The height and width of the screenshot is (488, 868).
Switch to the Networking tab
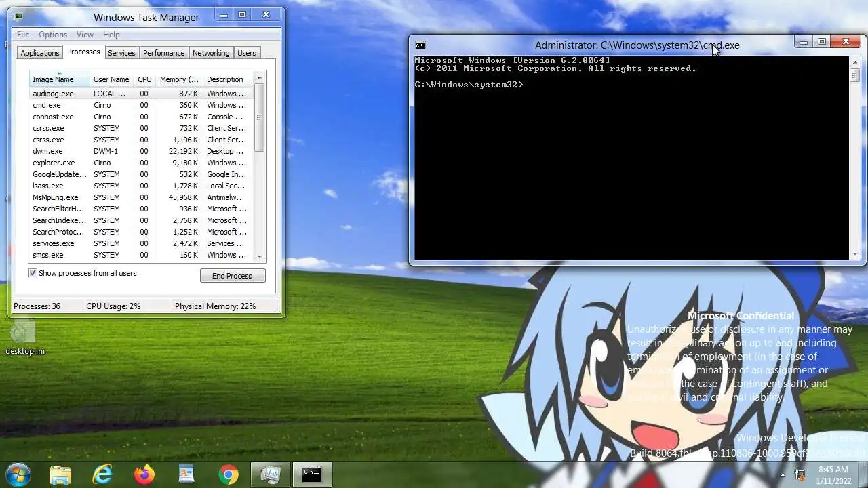(x=211, y=53)
